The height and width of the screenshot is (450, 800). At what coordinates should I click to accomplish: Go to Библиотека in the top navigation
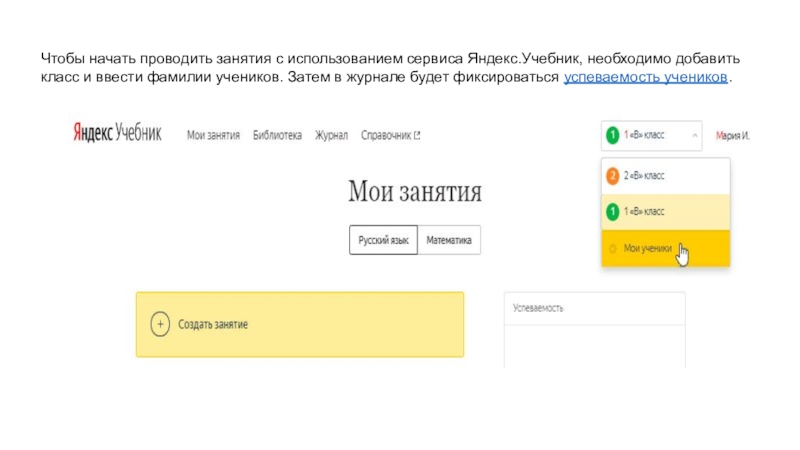(x=277, y=136)
